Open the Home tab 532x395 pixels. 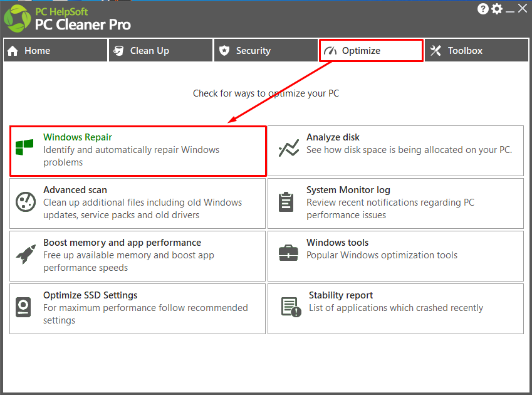coord(55,51)
